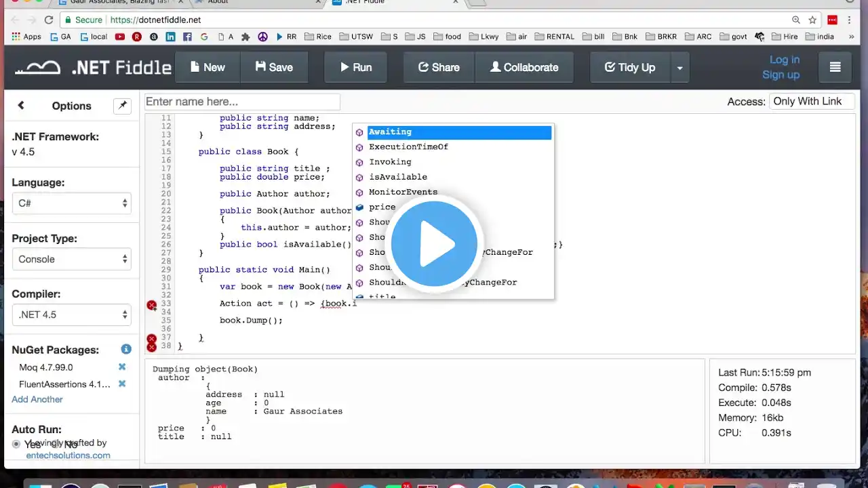868x488 pixels.
Task: Open the Project Type dropdown showing Console
Action: (x=71, y=259)
